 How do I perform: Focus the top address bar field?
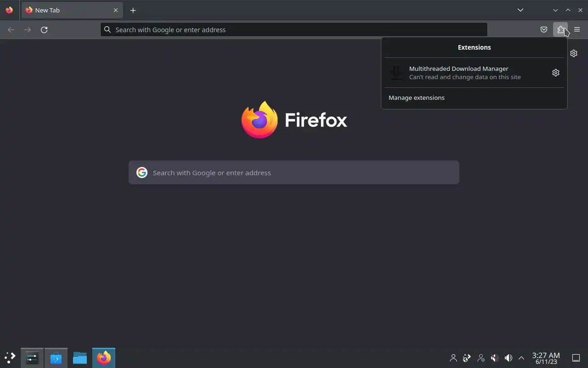(x=294, y=29)
